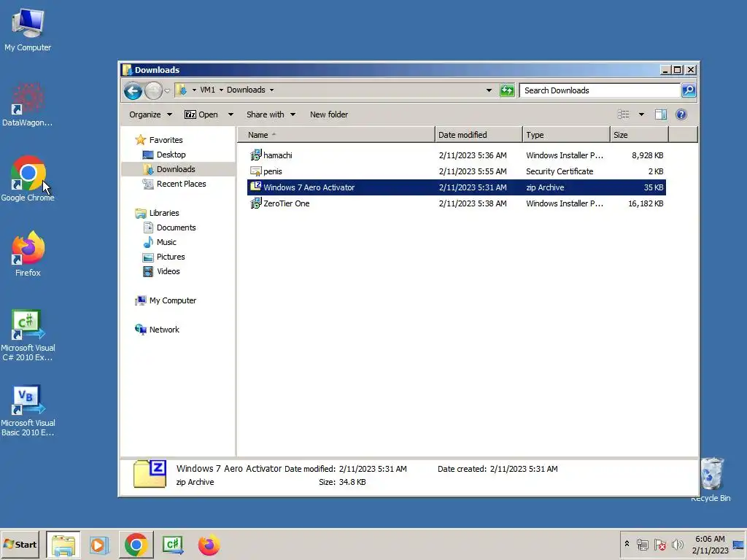Click the Forward navigation arrow button
Image resolution: width=747 pixels, height=560 pixels.
(x=153, y=90)
